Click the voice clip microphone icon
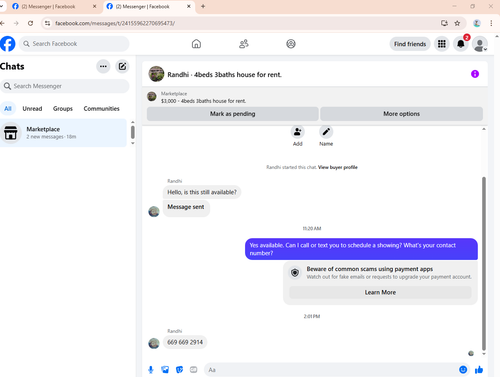 click(x=151, y=369)
